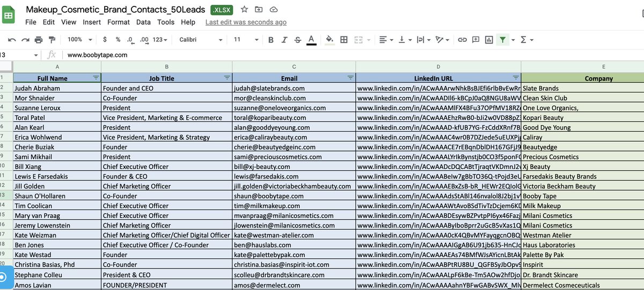Open the Job Title column filter
644x290 pixels.
pos(227,78)
